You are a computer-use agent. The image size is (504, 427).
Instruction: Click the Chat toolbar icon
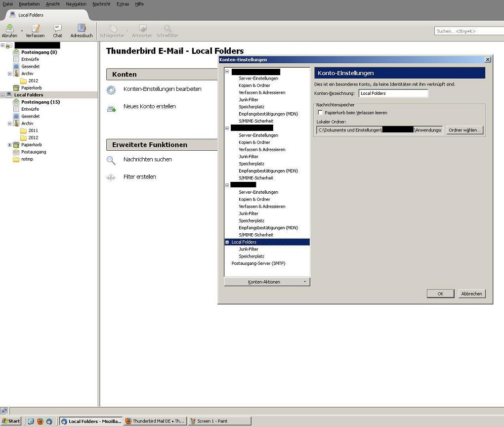pos(58,29)
